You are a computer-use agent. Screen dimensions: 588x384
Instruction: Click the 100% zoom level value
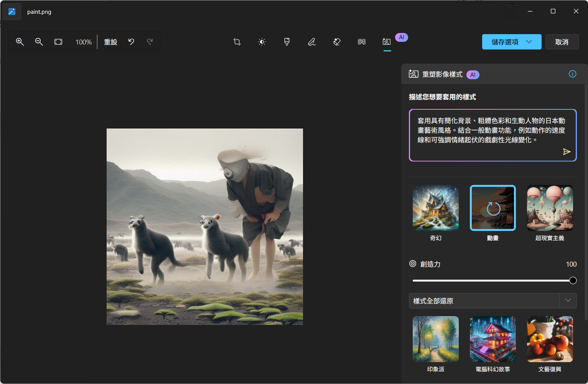pyautogui.click(x=84, y=42)
